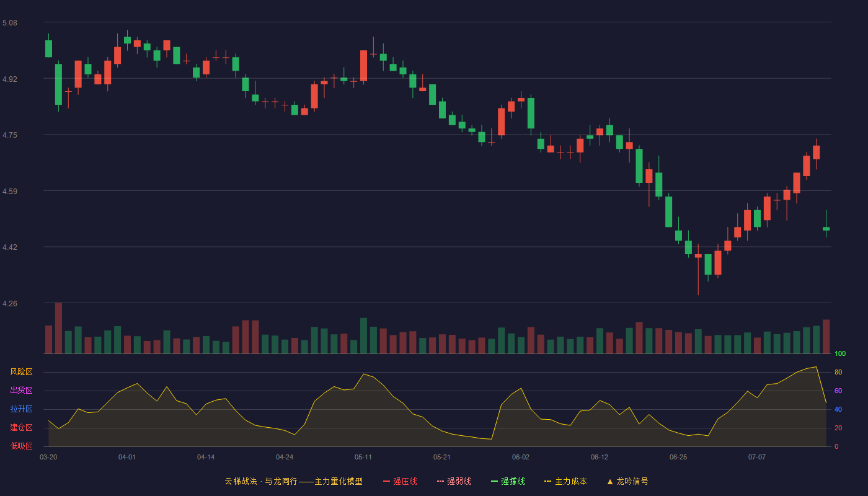The image size is (868, 496).
Task: Click the 建仓区 zone label
Action: coord(21,428)
